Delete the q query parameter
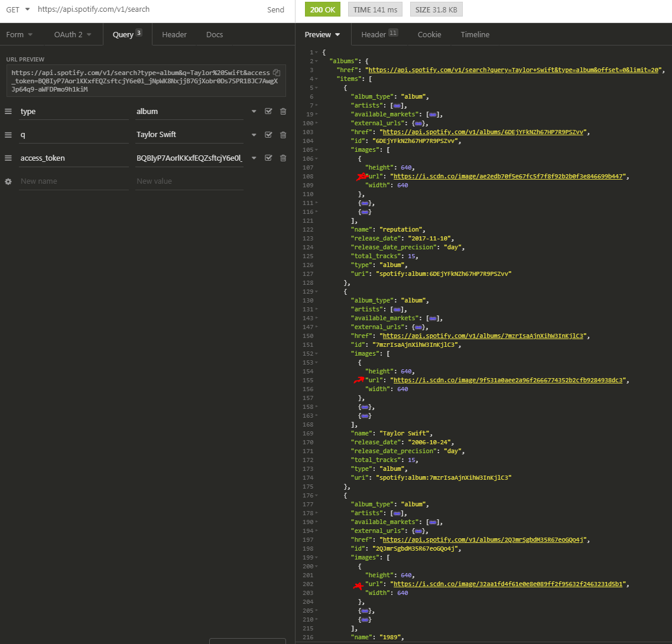Viewport: 672px width, 644px height. point(283,135)
